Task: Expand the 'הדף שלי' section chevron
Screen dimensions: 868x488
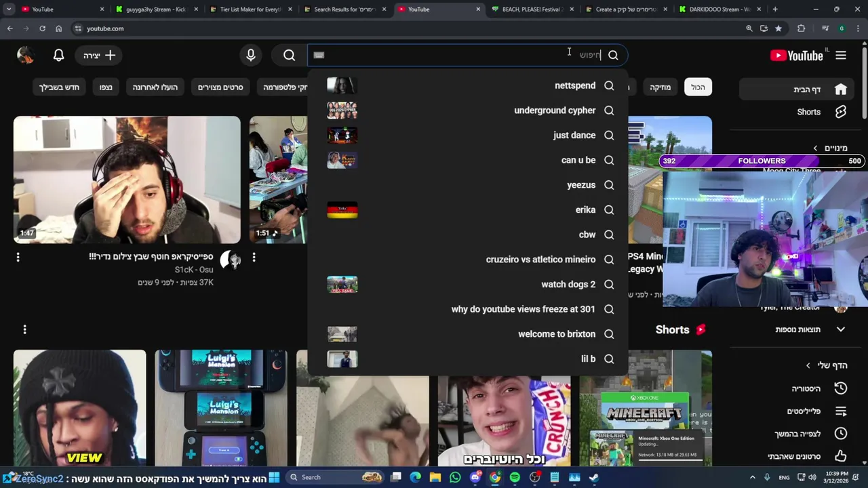Action: (x=808, y=365)
